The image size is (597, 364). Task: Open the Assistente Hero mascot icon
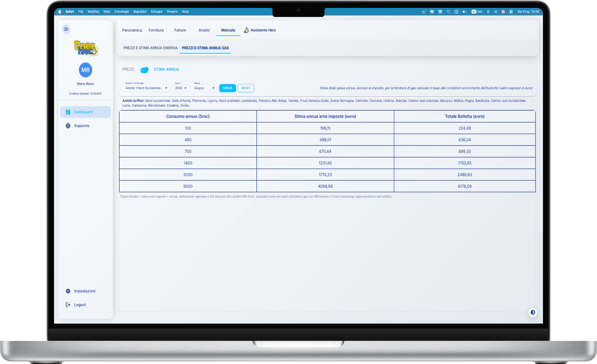coord(246,30)
